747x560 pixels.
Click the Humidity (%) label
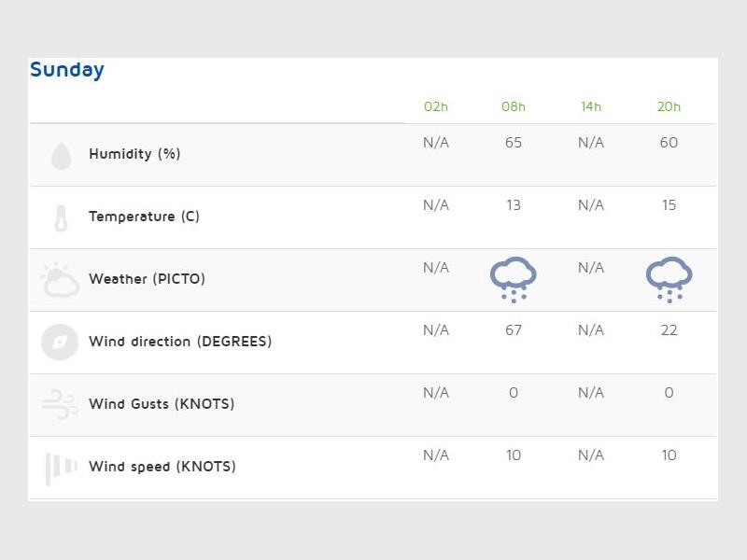tap(134, 154)
